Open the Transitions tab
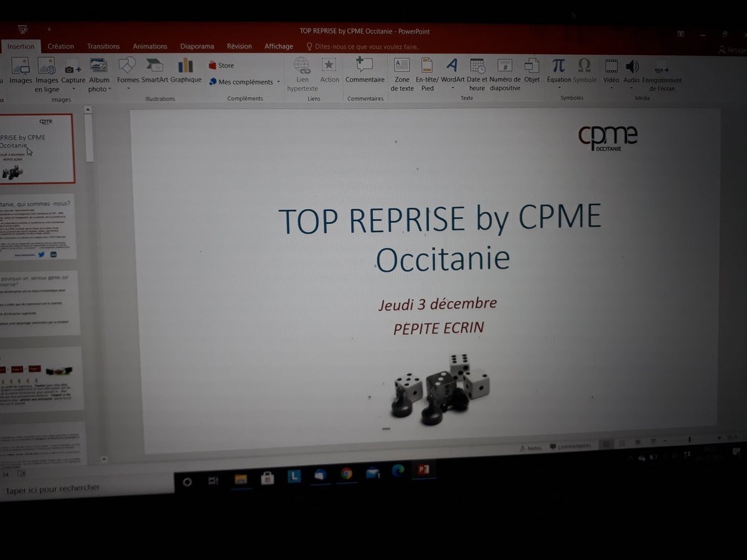The image size is (747, 560). (x=103, y=46)
